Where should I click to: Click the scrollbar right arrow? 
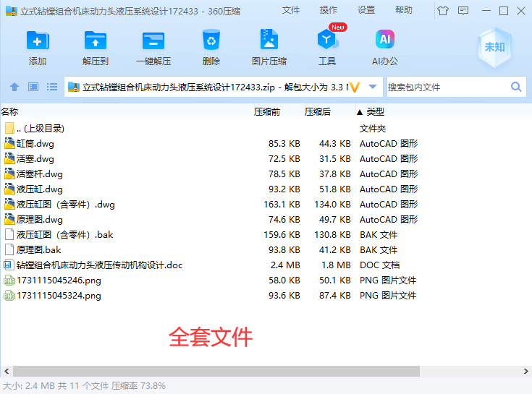coord(525,372)
